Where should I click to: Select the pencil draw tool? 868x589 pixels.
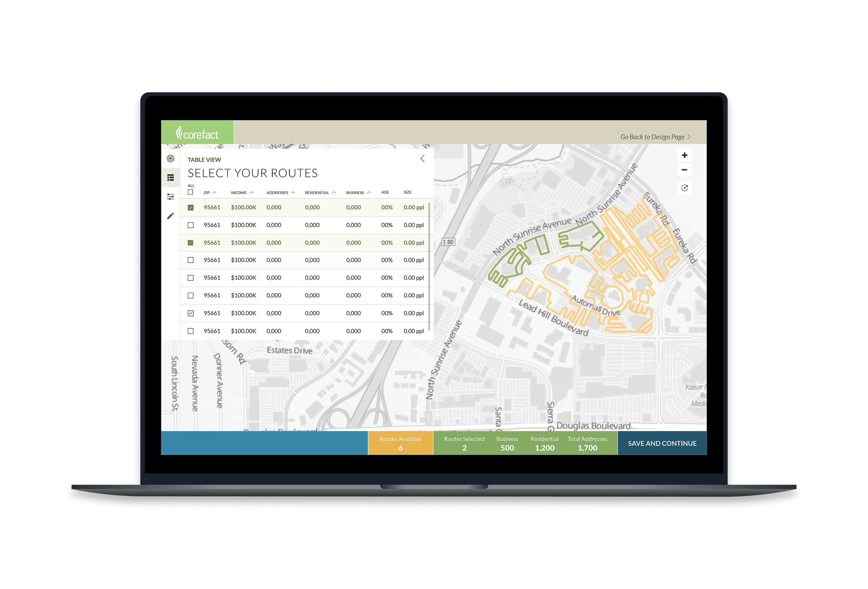pyautogui.click(x=170, y=216)
